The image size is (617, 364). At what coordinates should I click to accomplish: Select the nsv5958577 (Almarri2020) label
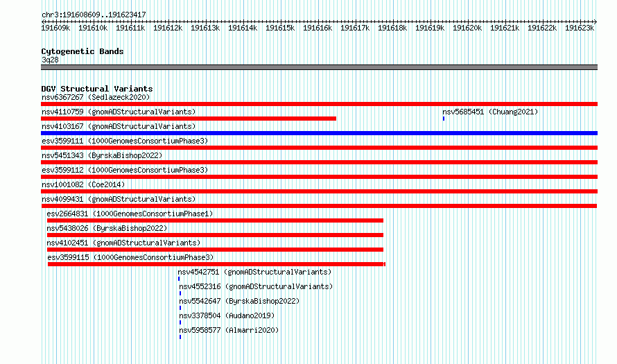click(x=229, y=330)
